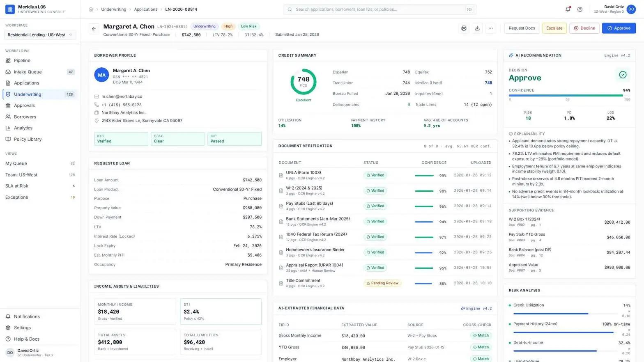Viewport: 644px width, 362px height.
Task: Open My Queue view
Action: pos(40,163)
